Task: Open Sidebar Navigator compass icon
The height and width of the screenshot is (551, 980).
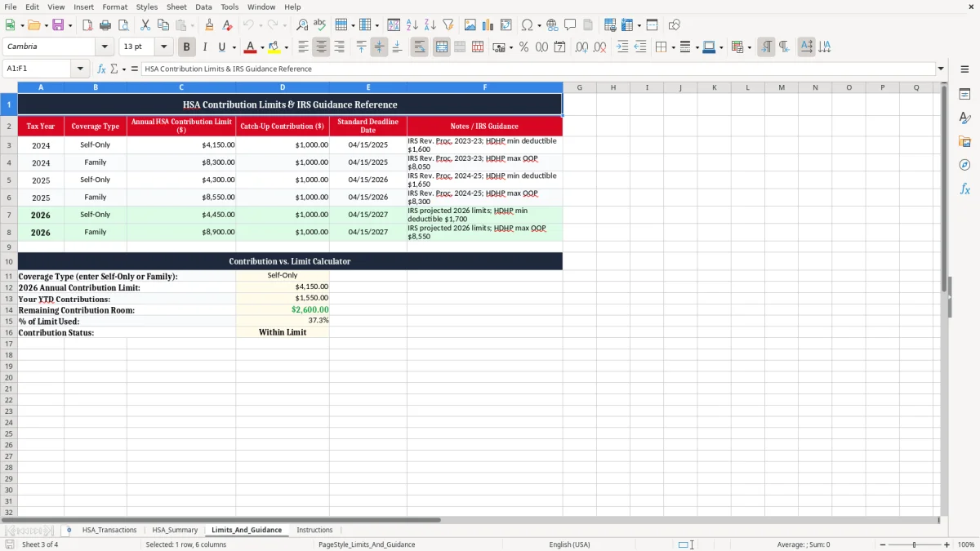Action: click(964, 165)
